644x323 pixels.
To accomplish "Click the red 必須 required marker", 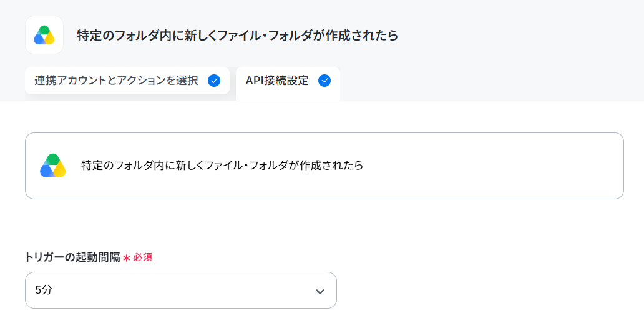I will point(142,257).
